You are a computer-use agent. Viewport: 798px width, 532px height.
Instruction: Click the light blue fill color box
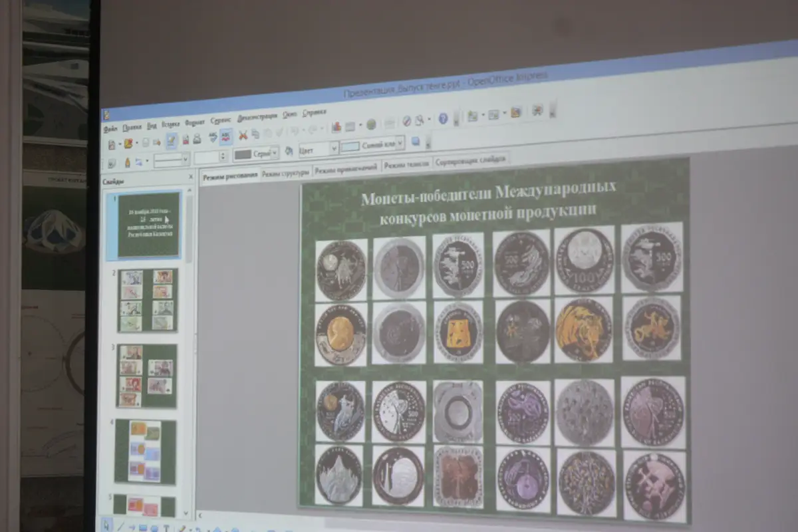[350, 146]
